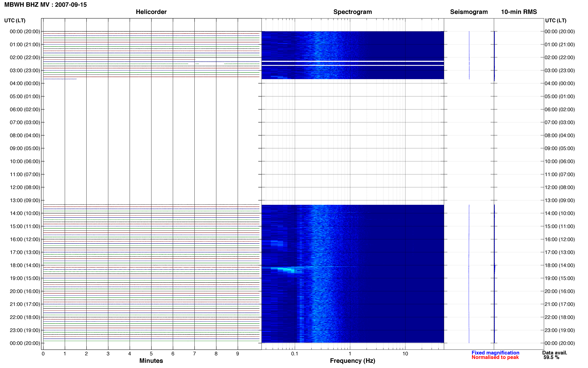Click the 10-min RMS panel heading
The width and height of the screenshot is (588, 368).
(519, 12)
